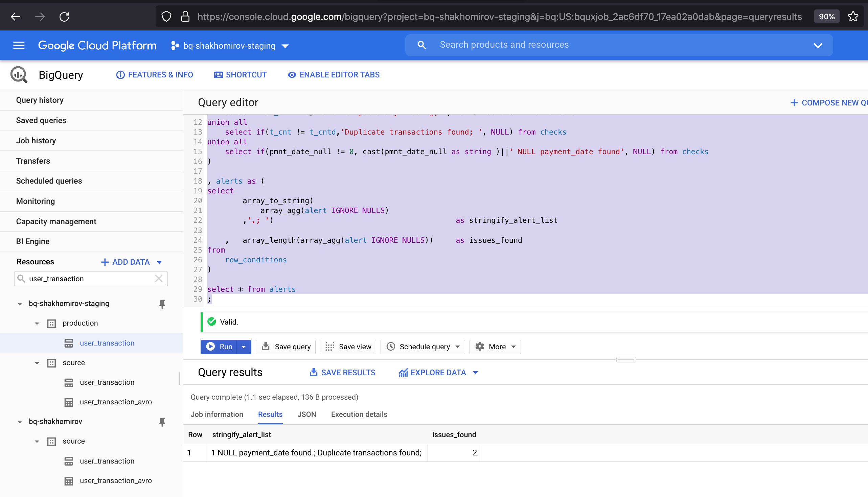Clear the user_transaction search field
This screenshot has height=497, width=868.
pyautogui.click(x=159, y=279)
